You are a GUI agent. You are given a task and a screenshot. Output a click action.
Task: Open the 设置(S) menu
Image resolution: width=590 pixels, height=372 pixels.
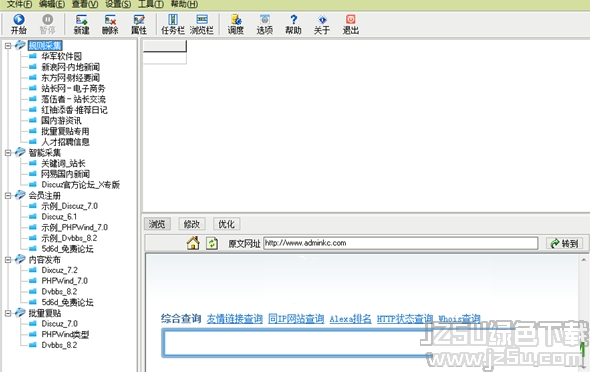[118, 4]
